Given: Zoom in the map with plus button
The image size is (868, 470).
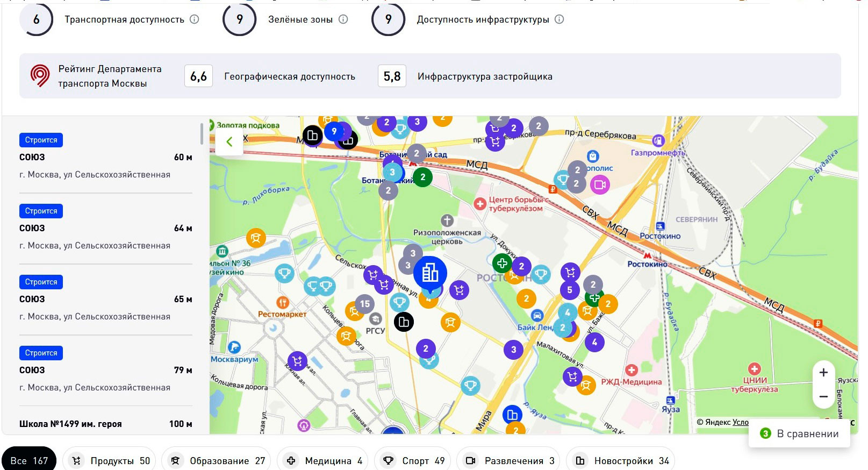Looking at the screenshot, I should coord(823,373).
